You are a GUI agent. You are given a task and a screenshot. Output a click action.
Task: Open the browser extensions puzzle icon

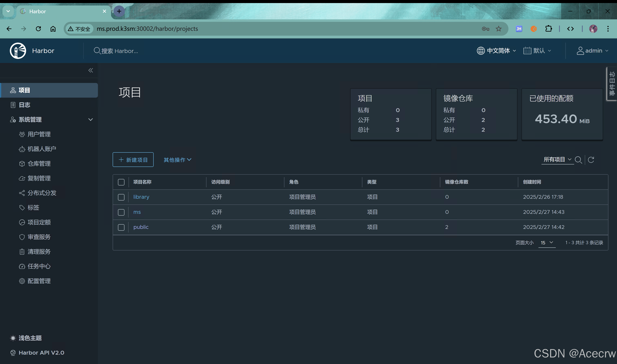pyautogui.click(x=548, y=29)
